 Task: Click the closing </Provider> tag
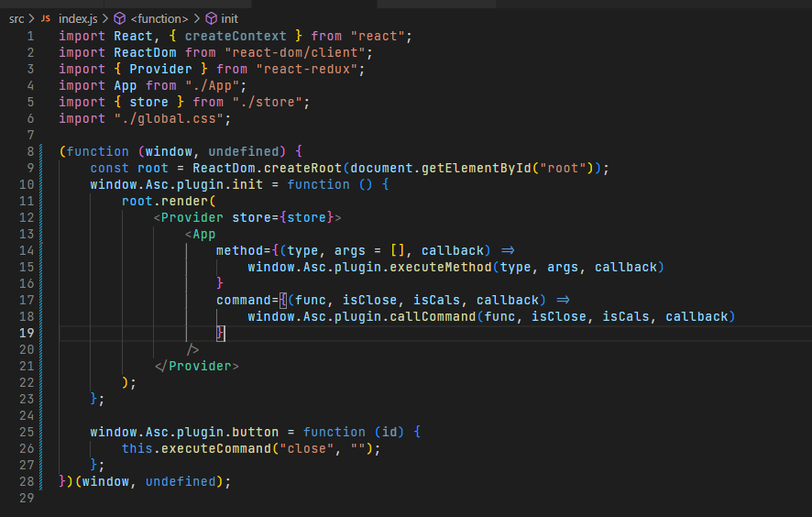tap(197, 367)
